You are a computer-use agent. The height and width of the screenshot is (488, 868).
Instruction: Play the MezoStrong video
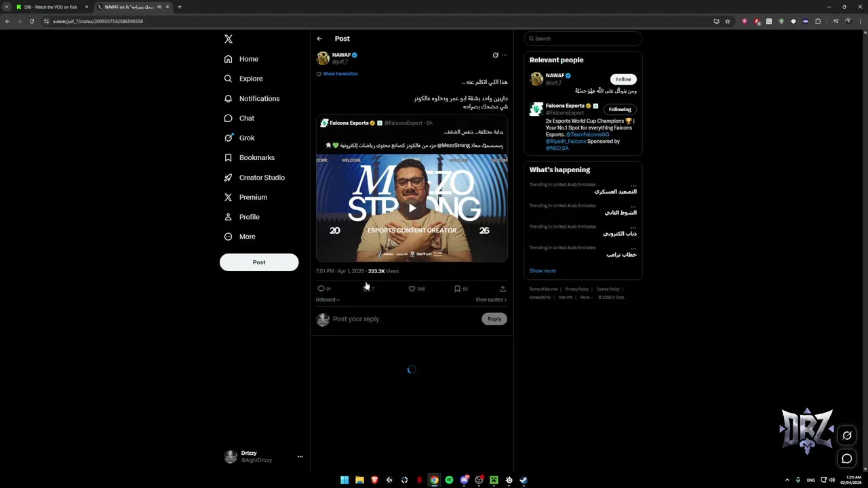coord(412,208)
